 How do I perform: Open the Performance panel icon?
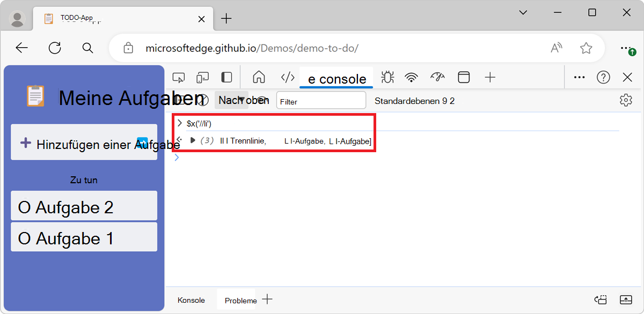point(437,77)
